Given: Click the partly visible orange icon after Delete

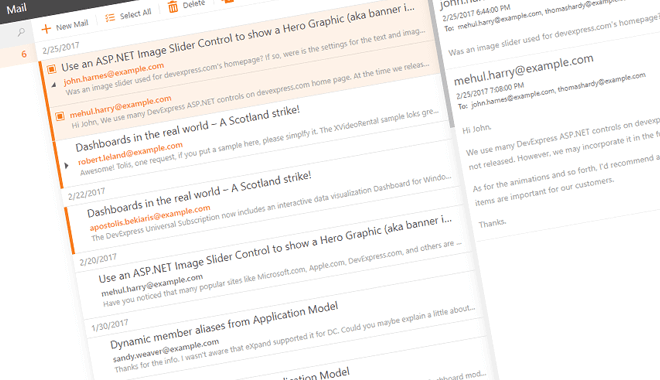Looking at the screenshot, I should click(x=228, y=1).
